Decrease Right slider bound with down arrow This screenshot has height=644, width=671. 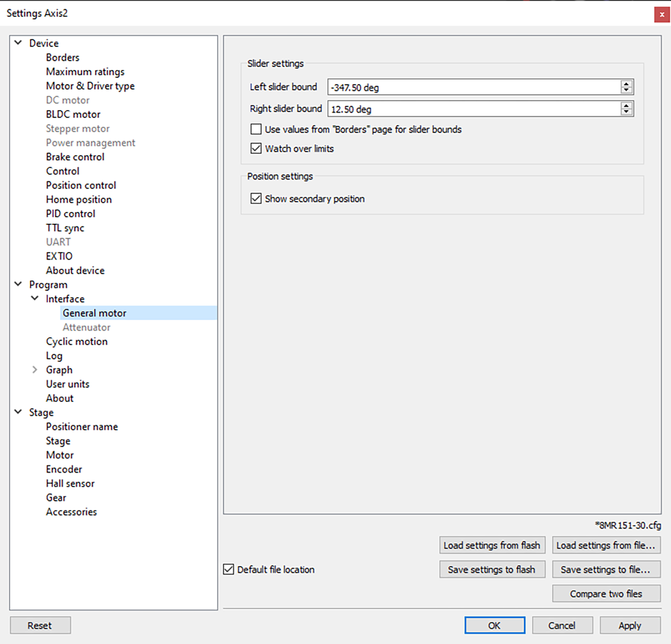627,112
